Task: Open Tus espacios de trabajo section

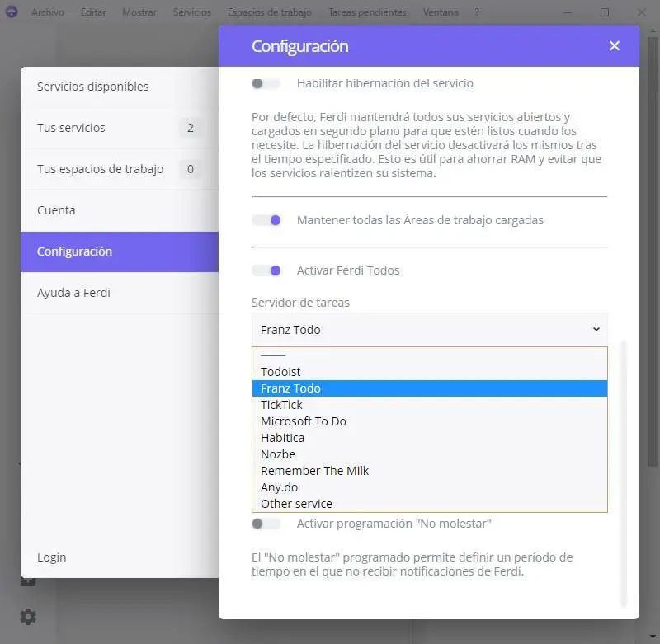Action: point(120,169)
